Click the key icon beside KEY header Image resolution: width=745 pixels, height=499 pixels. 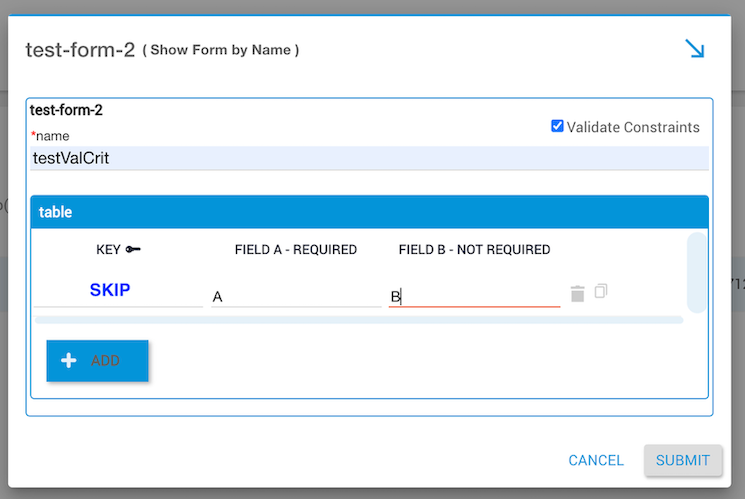point(133,250)
